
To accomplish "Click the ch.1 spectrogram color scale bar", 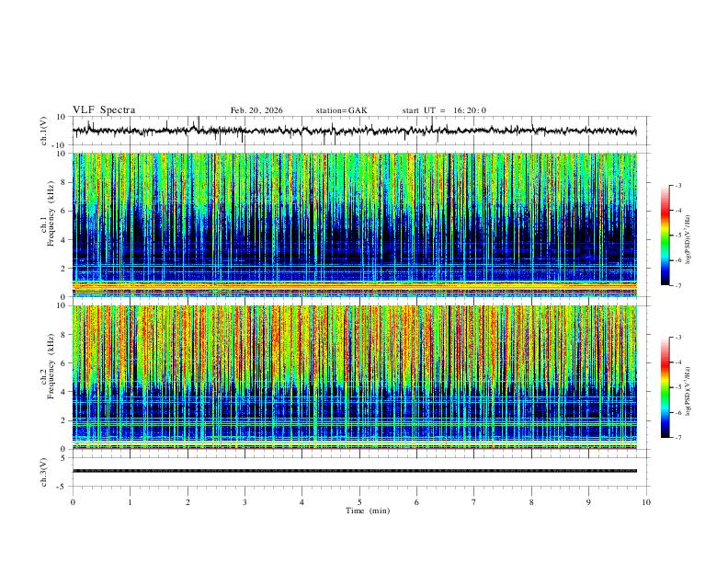I will coord(665,236).
